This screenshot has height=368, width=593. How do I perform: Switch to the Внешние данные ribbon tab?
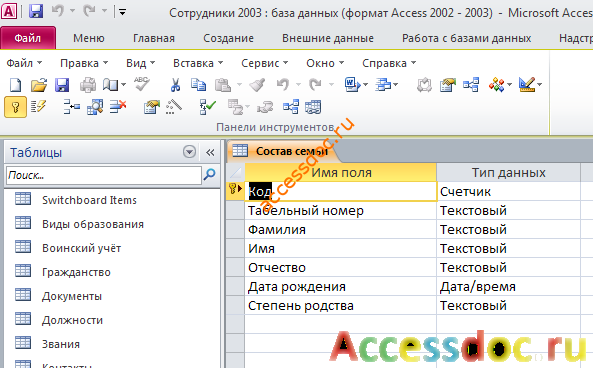click(x=328, y=38)
